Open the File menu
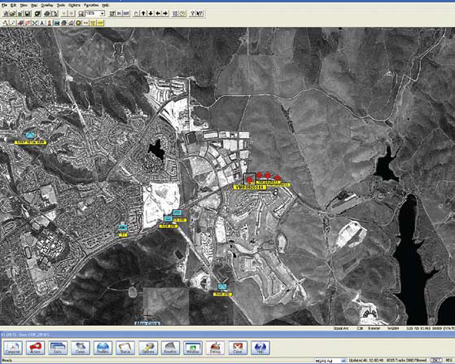 click(x=4, y=5)
